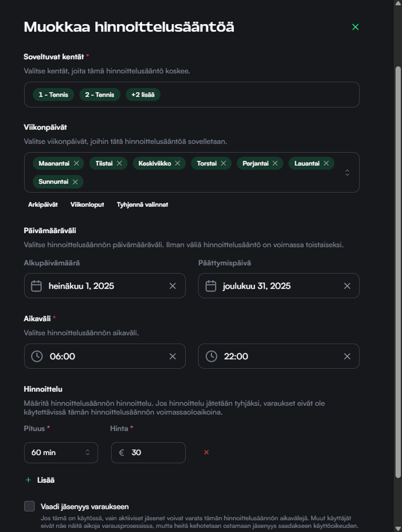Select Arkipäivät weekday preset

click(x=43, y=204)
